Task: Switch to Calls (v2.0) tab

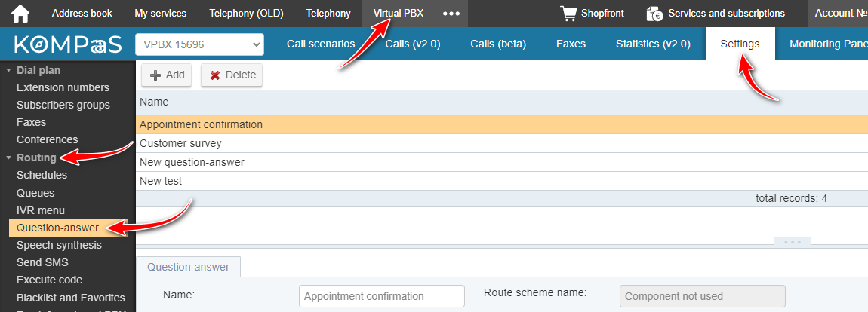Action: point(413,44)
